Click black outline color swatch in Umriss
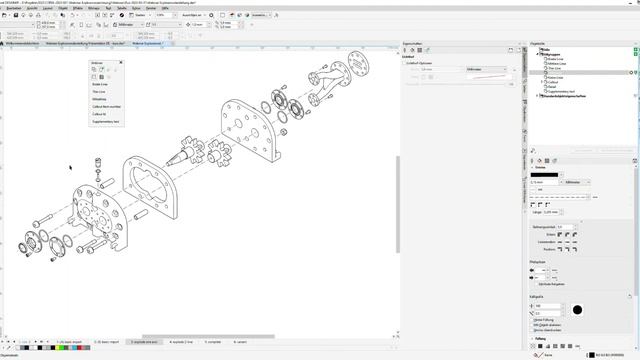 (x=544, y=175)
